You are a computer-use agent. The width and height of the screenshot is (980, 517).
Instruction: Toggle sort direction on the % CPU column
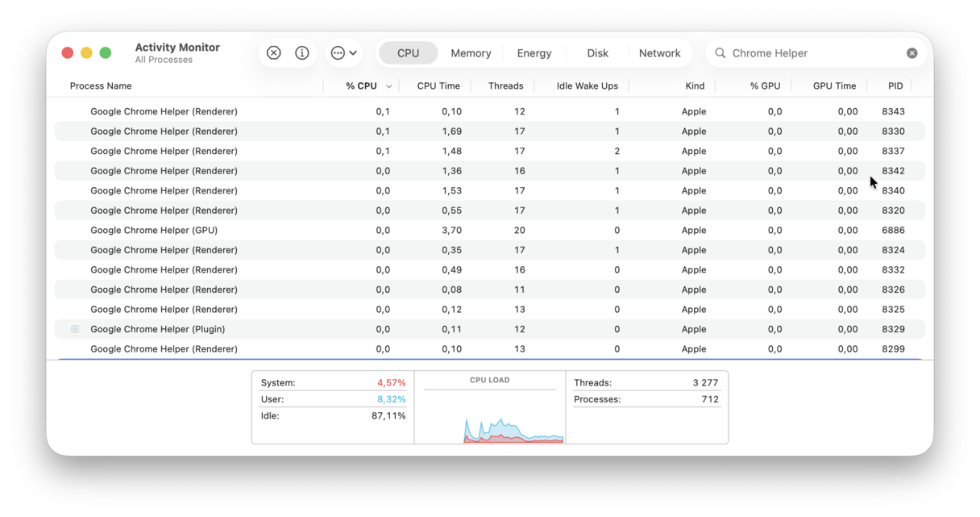point(362,85)
